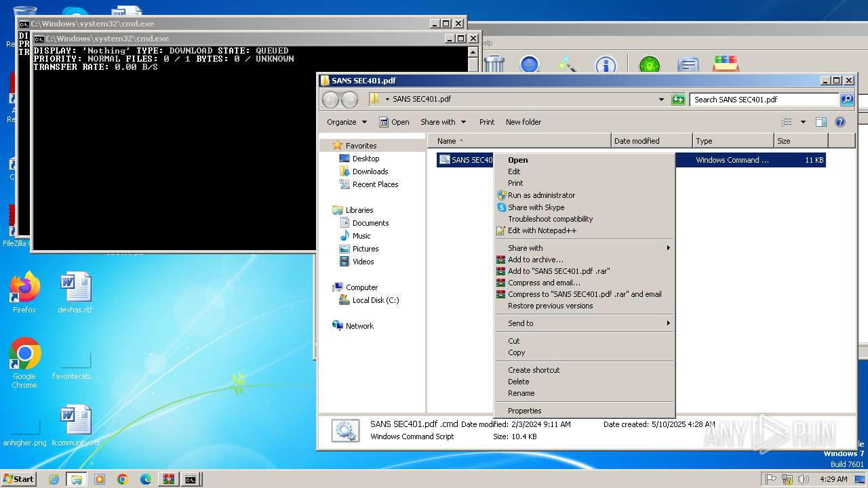The width and height of the screenshot is (868, 488).
Task: Open the Explorer Help question mark icon
Action: [x=840, y=122]
